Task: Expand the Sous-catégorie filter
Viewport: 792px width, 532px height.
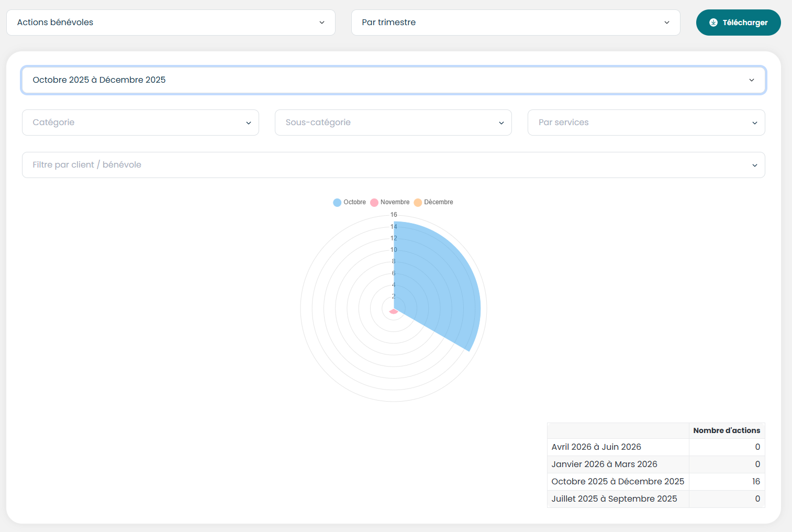Action: (x=393, y=123)
